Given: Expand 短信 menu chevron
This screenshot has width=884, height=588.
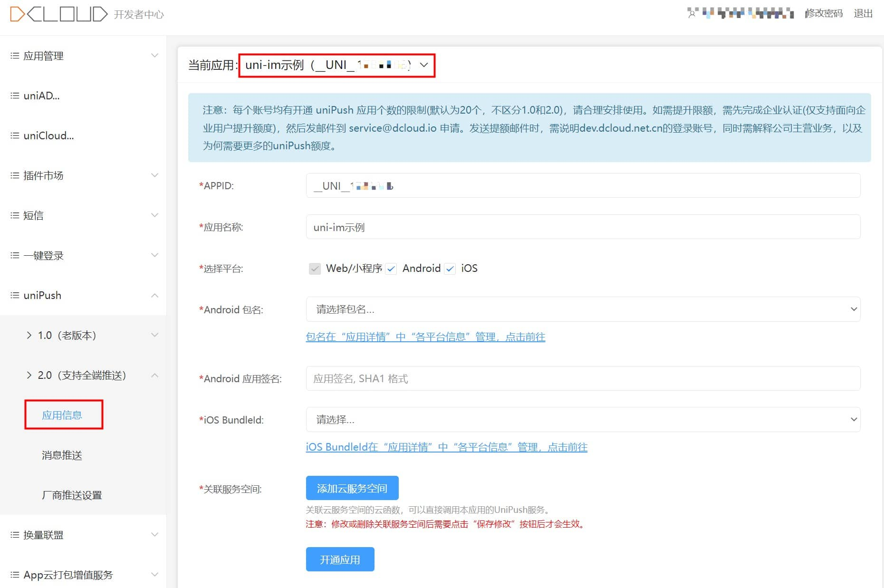Looking at the screenshot, I should pos(154,215).
